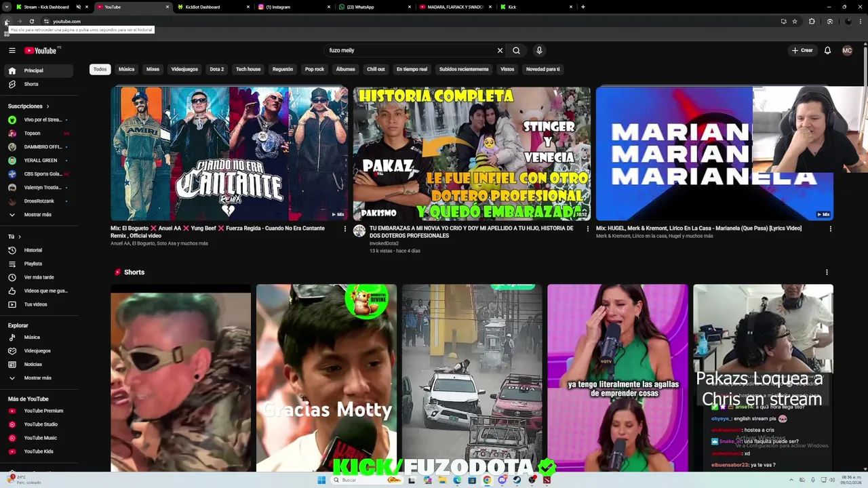Open YERALL GREEN channel subscription
This screenshot has height=488, width=868.
(x=38, y=161)
